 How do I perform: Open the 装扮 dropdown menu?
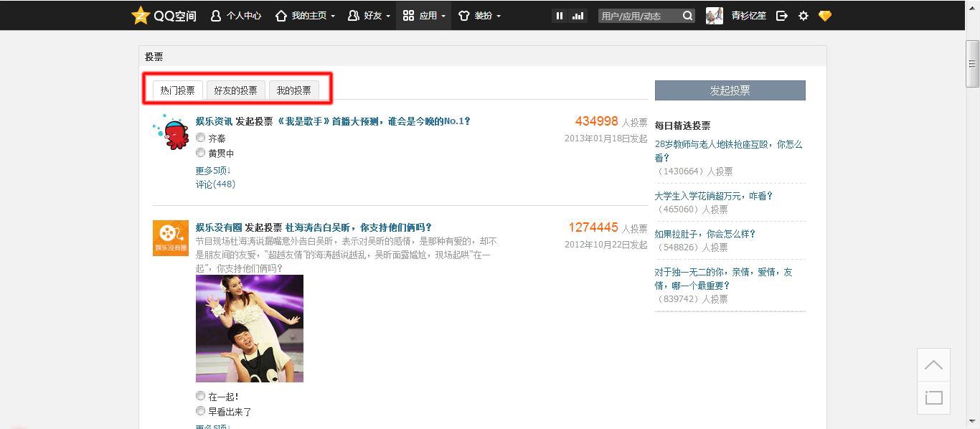[479, 16]
